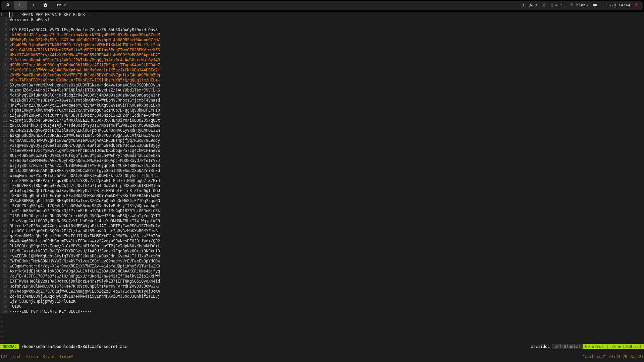
Task: Select the asciidoc filetype segment
Action: pos(540,346)
